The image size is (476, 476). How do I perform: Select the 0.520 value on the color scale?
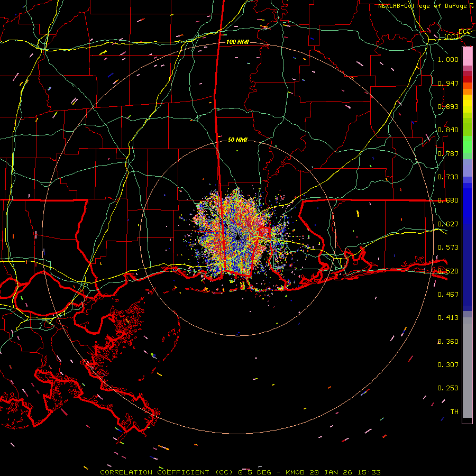[x=448, y=271]
